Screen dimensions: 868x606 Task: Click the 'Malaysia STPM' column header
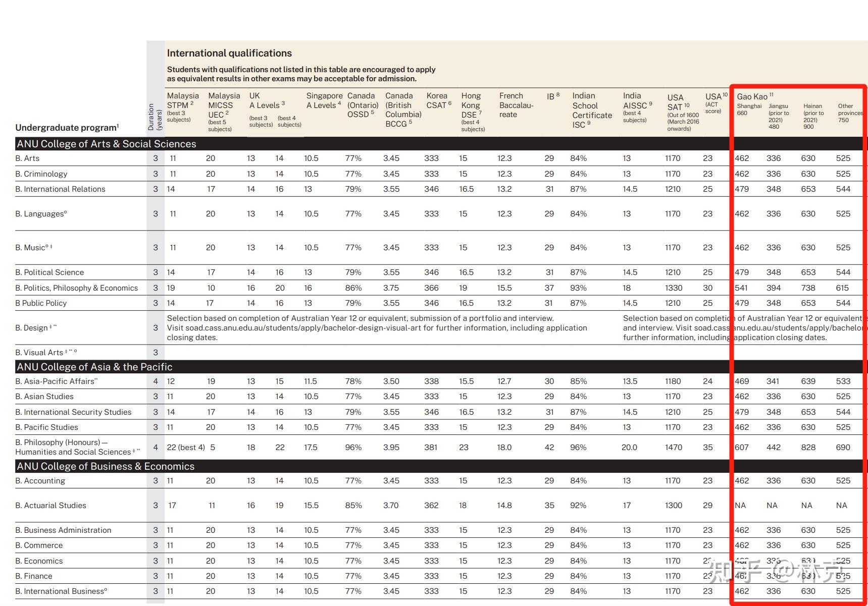click(x=183, y=107)
